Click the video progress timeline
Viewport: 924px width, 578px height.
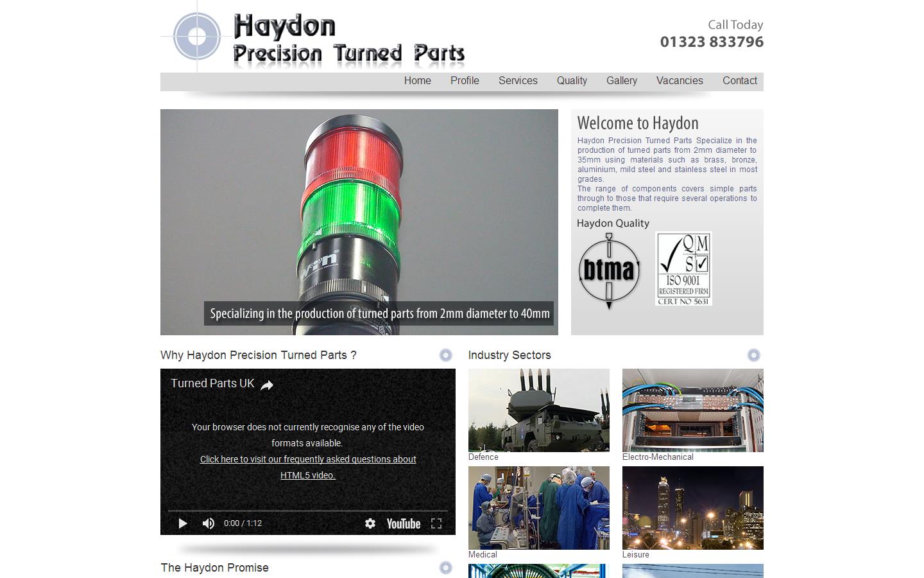pyautogui.click(x=308, y=509)
